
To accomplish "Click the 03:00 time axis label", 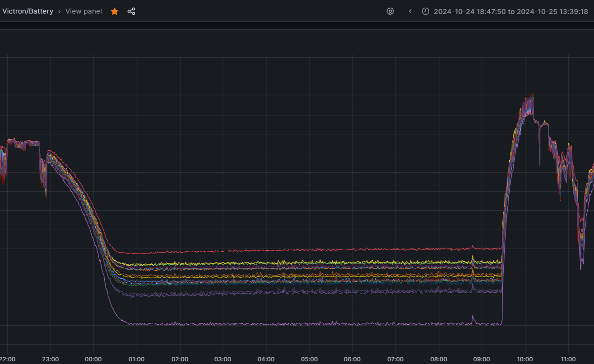I will [x=223, y=359].
